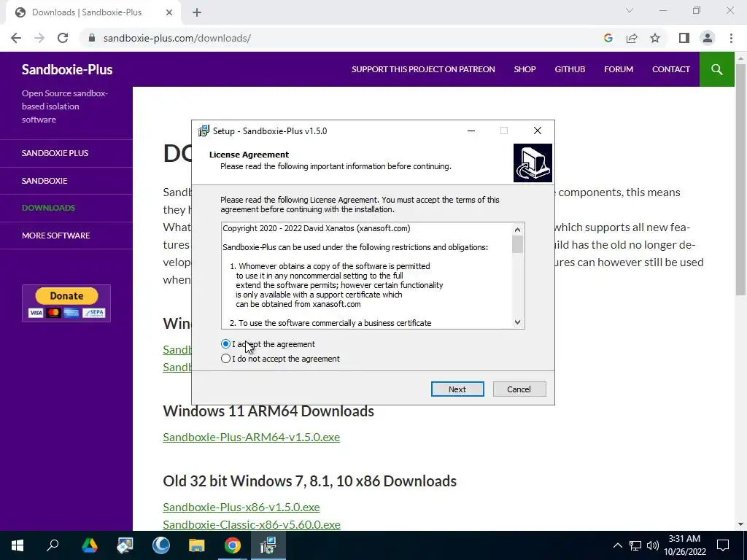Click license text scroll down arrow
Viewport: 747px width, 560px height.
point(517,322)
